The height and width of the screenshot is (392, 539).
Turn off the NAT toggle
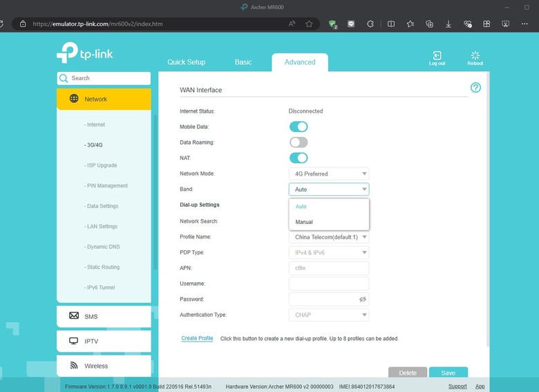tap(299, 158)
